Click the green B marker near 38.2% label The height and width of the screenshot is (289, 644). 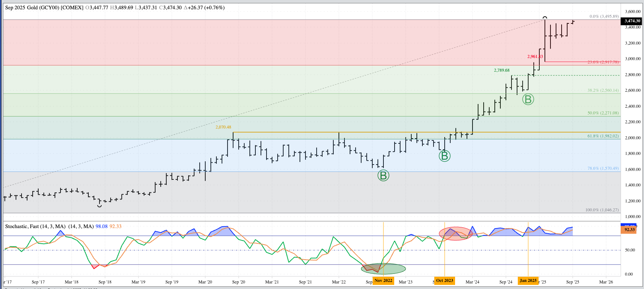coord(528,99)
